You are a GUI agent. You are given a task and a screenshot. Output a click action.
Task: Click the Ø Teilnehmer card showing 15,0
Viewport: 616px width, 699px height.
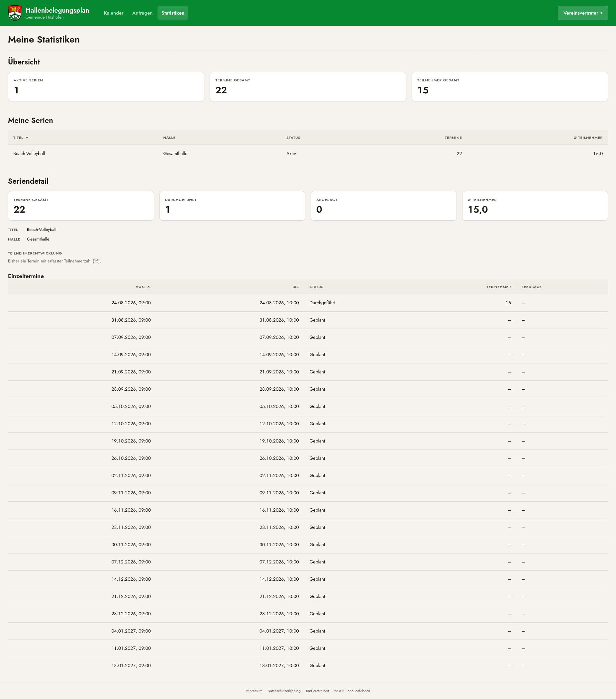(535, 206)
